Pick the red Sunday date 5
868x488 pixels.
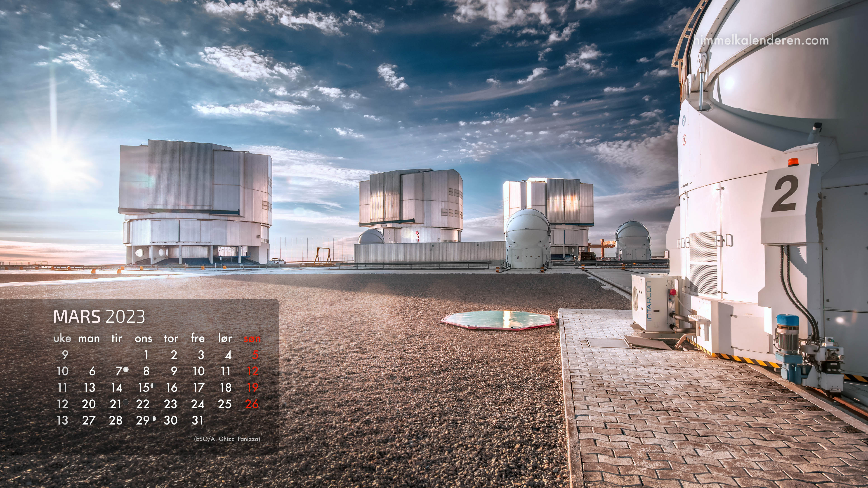point(255,355)
